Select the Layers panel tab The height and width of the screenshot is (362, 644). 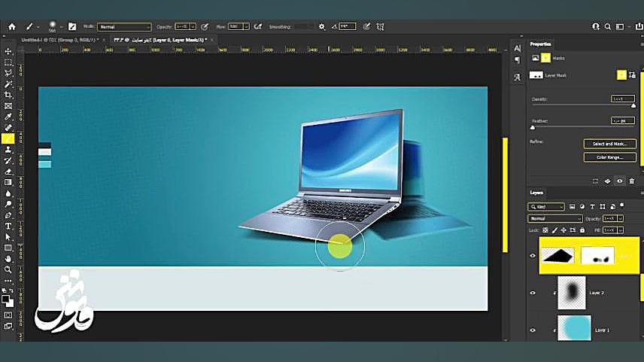536,193
